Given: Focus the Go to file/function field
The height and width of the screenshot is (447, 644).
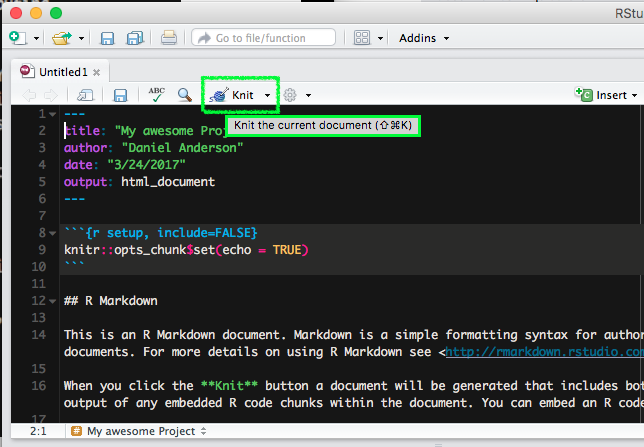Looking at the screenshot, I should pos(263,38).
